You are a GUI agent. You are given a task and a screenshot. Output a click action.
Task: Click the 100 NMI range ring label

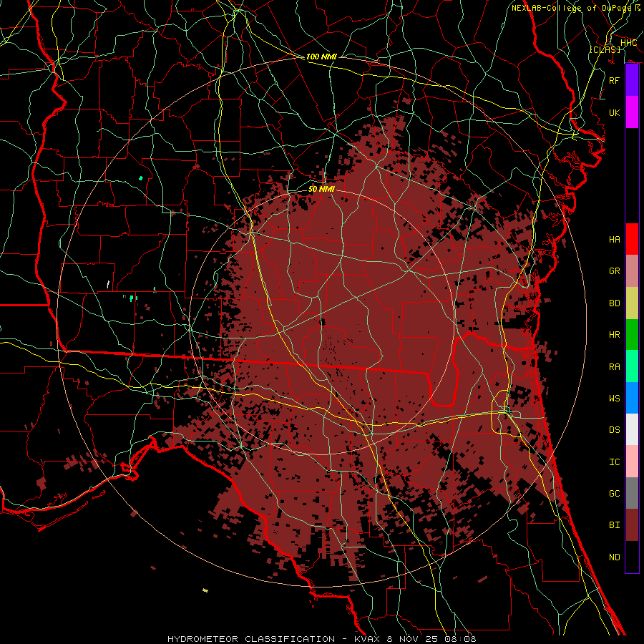[321, 57]
